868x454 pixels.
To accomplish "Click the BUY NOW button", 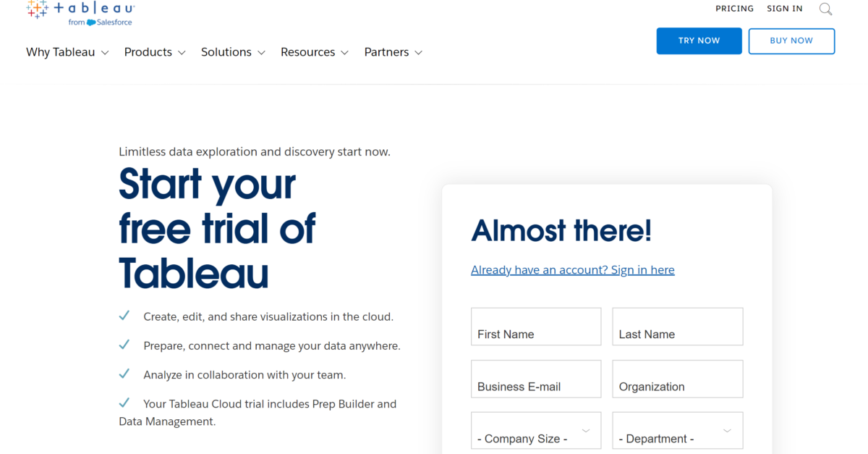I will 791,41.
